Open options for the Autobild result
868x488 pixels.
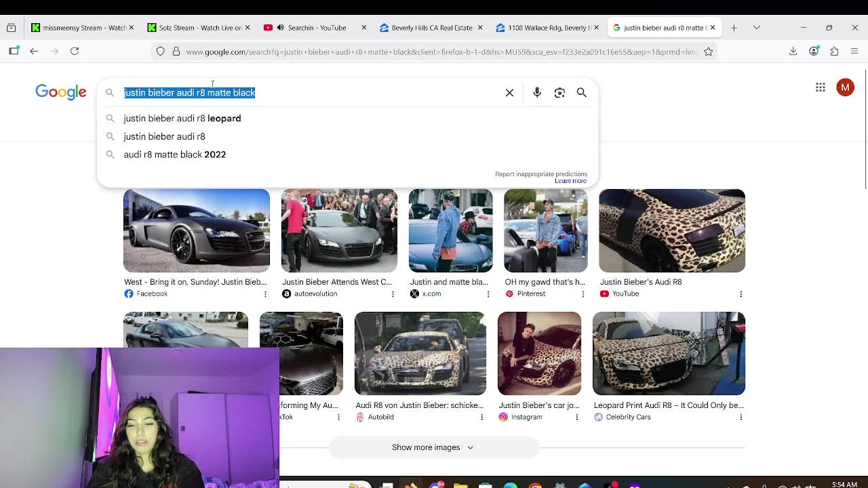(481, 418)
